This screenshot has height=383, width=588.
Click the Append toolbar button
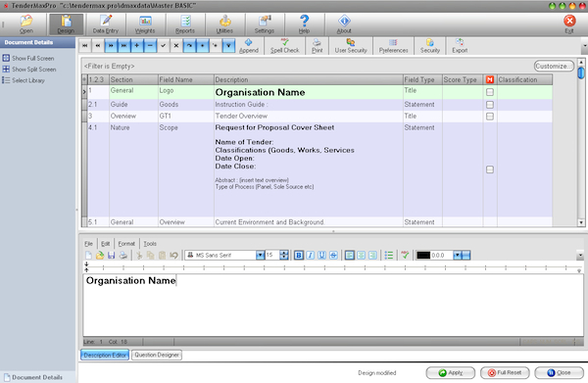pyautogui.click(x=249, y=46)
